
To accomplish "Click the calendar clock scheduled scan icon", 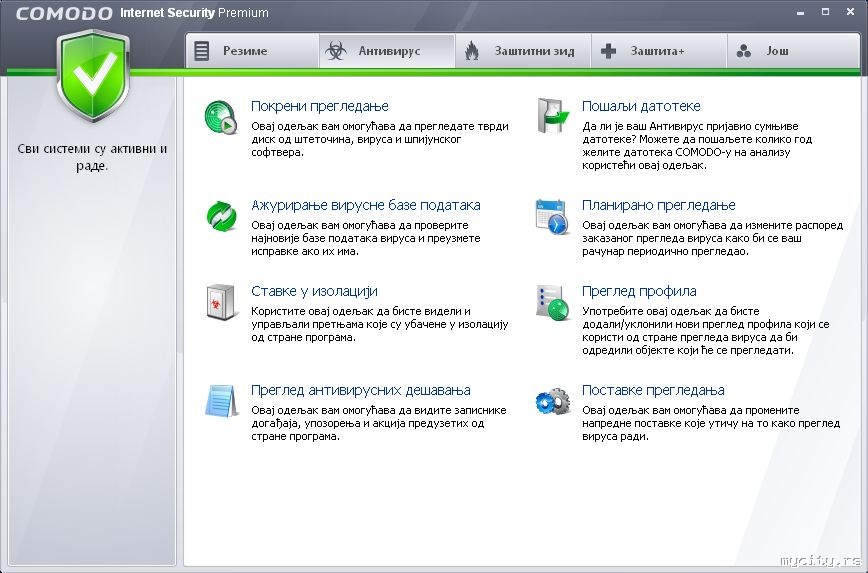I will [552, 216].
